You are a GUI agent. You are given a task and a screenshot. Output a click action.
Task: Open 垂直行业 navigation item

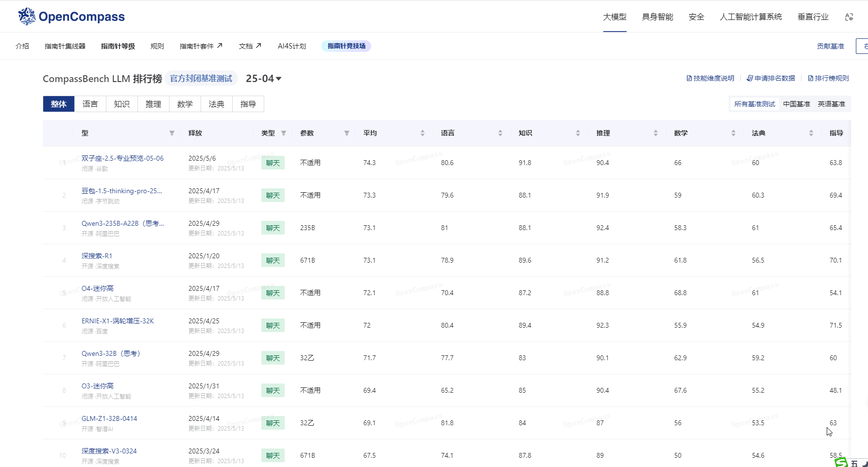pyautogui.click(x=813, y=17)
